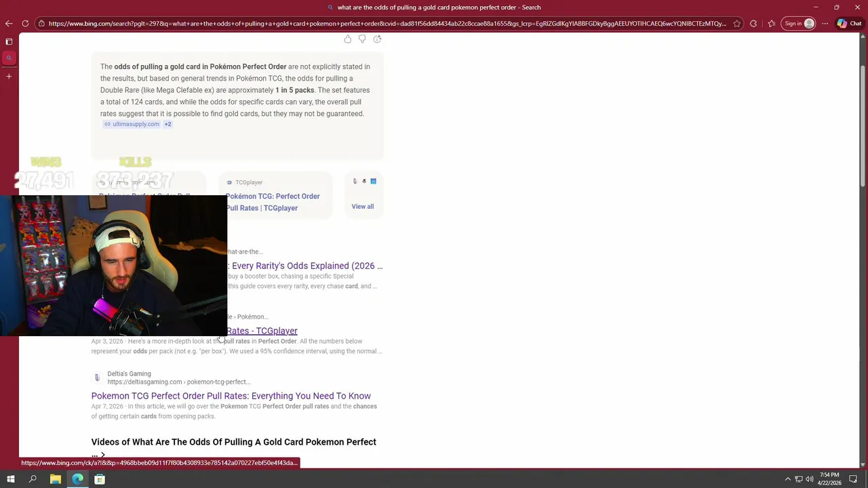Open a new tab with plus icon
The height and width of the screenshot is (488, 868).
9,77
